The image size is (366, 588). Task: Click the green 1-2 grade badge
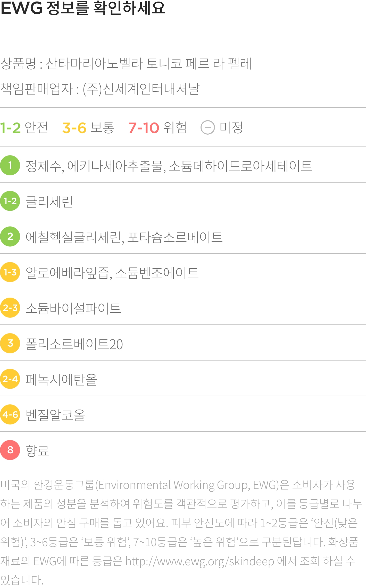[x=10, y=201]
